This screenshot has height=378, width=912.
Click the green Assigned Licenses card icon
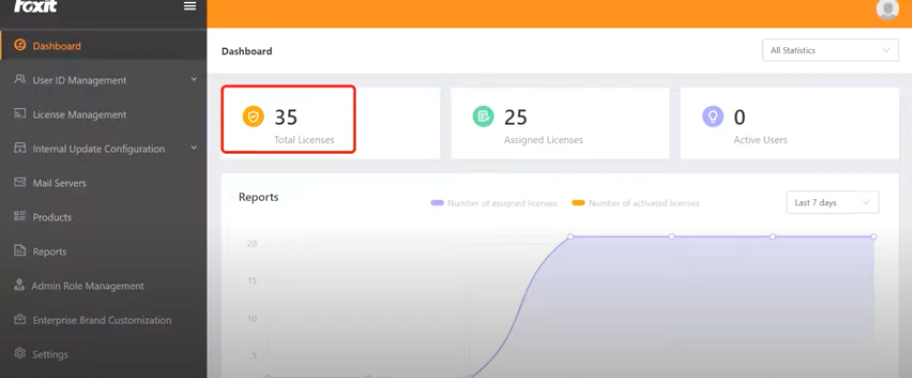click(x=483, y=116)
